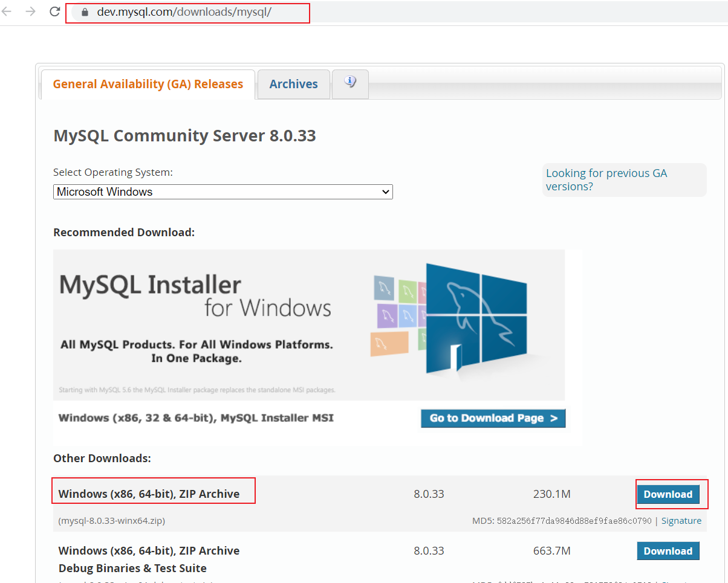This screenshot has height=583, width=728.
Task: Expand the Select Operating System dropdown
Action: (223, 192)
